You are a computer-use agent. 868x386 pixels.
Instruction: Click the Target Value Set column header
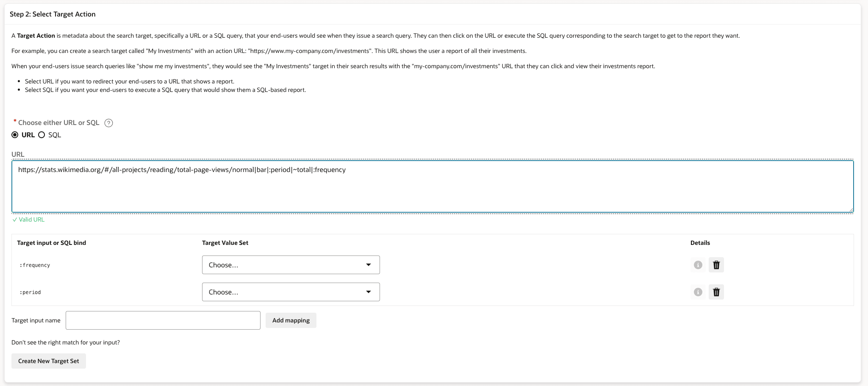pyautogui.click(x=225, y=243)
